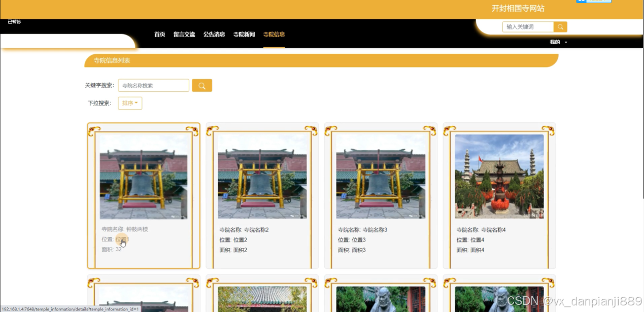Click the 位置: 位置2 text
The image size is (644, 312).
233,240
